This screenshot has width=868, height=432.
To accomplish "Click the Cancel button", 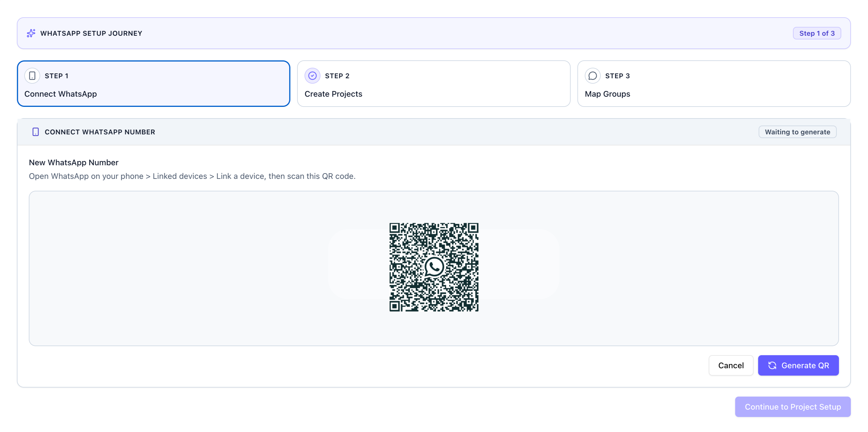I will tap(731, 365).
